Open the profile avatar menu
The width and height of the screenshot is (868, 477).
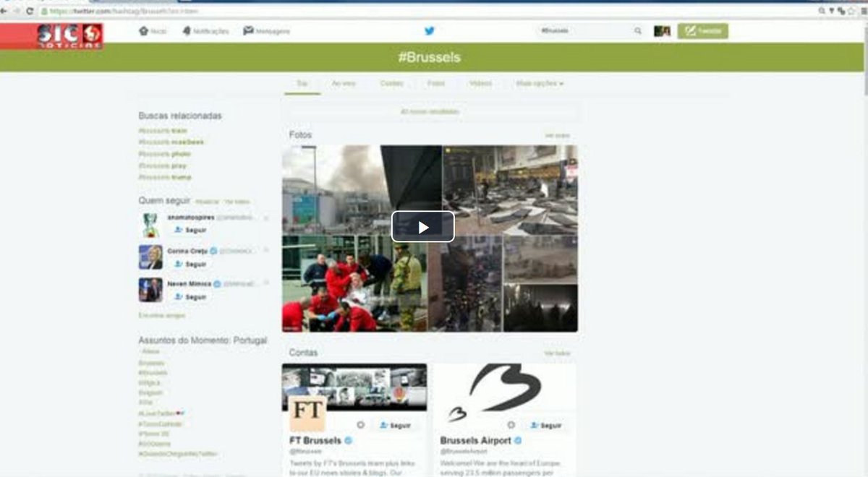[662, 31]
